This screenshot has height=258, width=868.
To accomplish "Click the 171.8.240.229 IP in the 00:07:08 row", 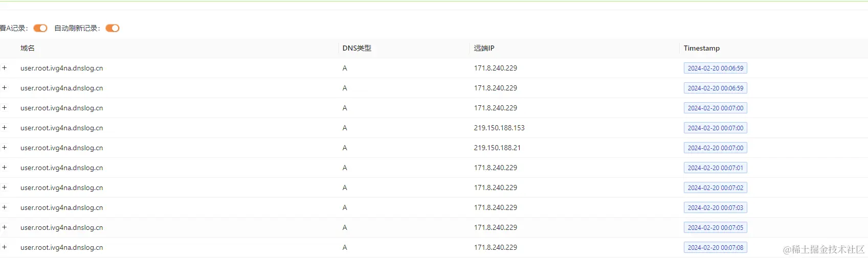I will tap(496, 247).
